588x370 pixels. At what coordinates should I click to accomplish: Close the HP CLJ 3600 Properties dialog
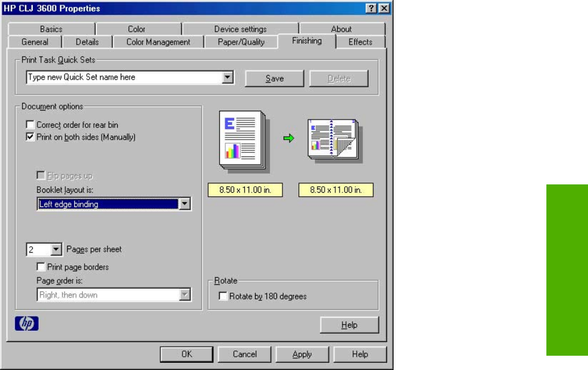coord(384,8)
